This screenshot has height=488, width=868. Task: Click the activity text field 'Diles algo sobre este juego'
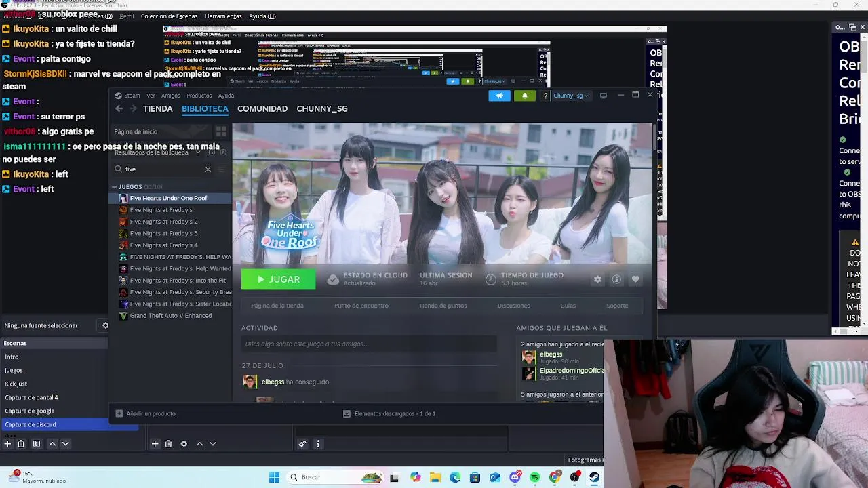pos(369,344)
